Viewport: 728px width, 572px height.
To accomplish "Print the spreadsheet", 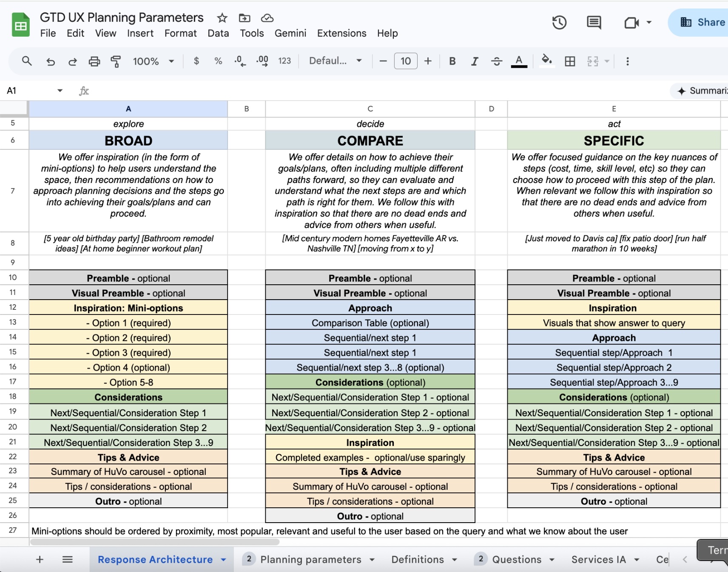I will pyautogui.click(x=94, y=61).
